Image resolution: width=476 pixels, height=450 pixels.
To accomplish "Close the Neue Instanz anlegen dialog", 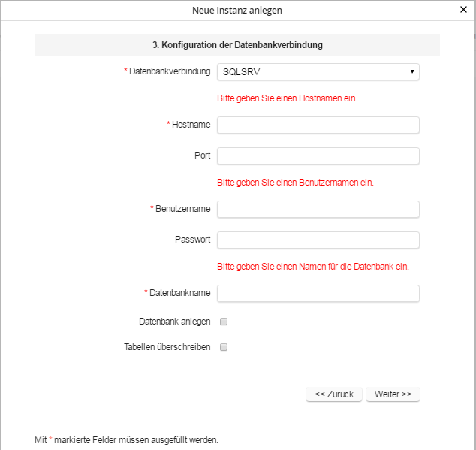I will 463,11.
